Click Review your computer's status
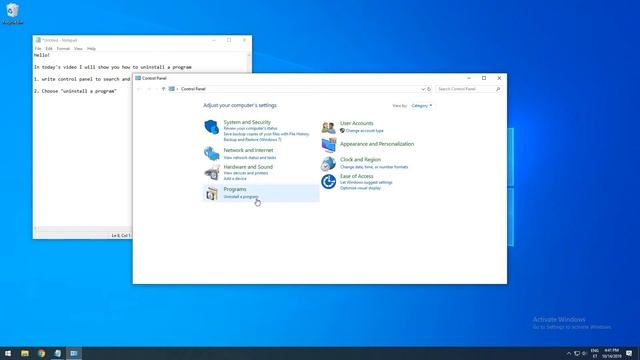Image resolution: width=640 pixels, height=360 pixels. (x=250, y=129)
